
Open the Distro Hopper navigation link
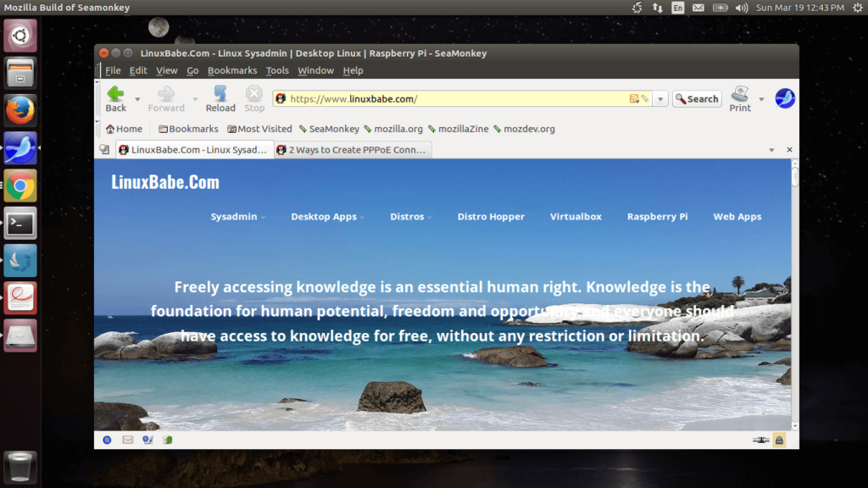click(491, 216)
